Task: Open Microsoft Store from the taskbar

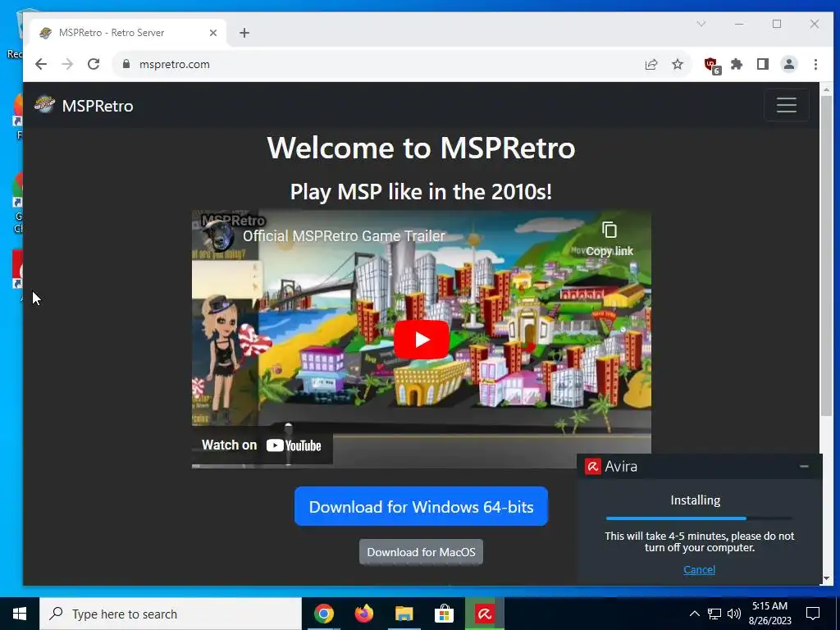Action: (444, 614)
